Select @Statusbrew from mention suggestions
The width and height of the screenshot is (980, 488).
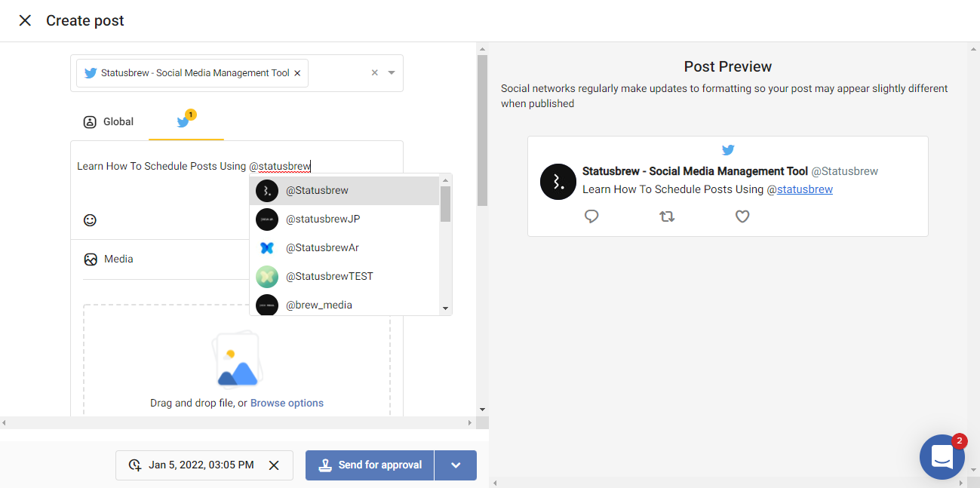(317, 190)
